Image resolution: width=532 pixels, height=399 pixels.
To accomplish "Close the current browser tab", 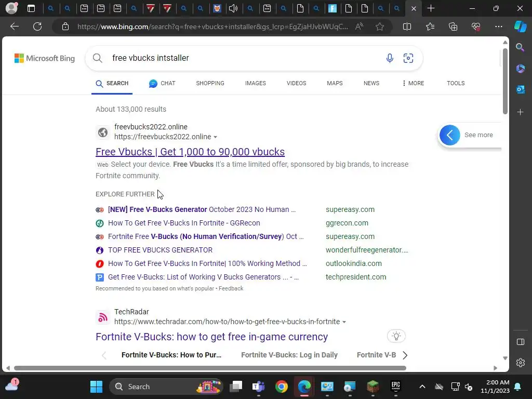I will [x=414, y=8].
